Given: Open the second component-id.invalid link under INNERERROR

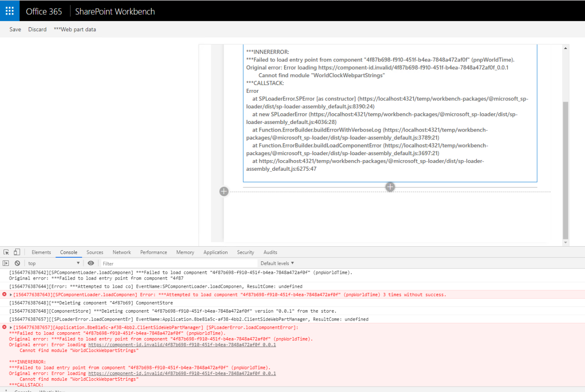Looking at the screenshot, I should 182,373.
